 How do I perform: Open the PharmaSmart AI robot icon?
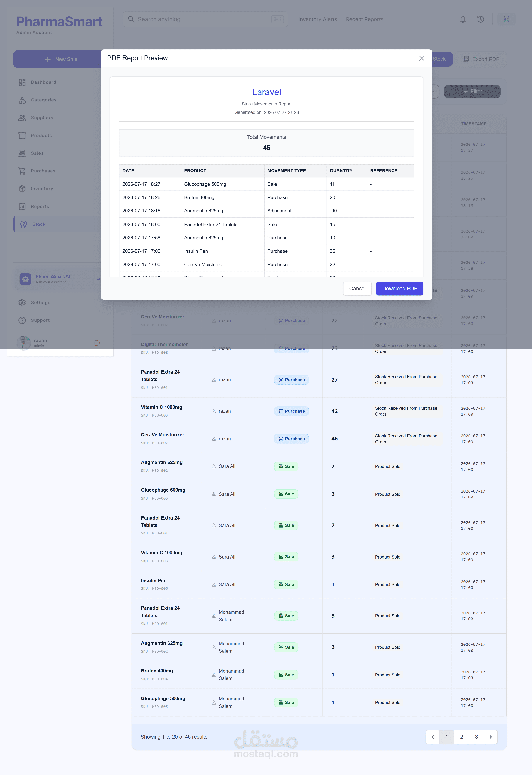(25, 279)
